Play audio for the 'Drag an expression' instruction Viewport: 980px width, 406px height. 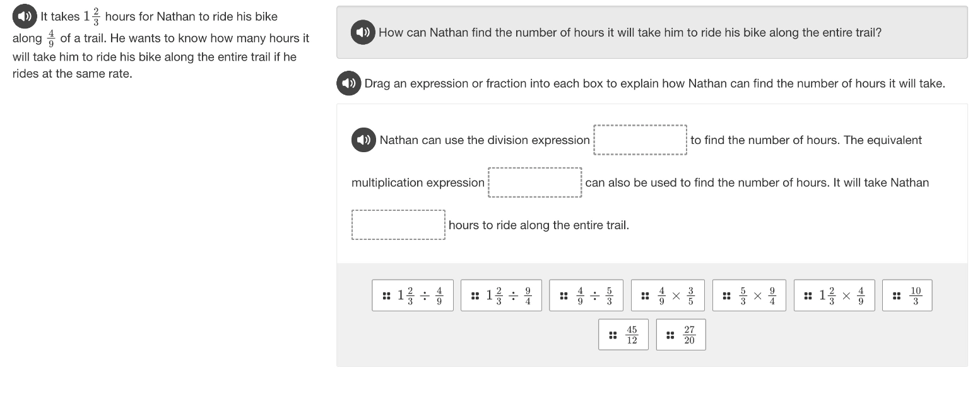tap(348, 83)
